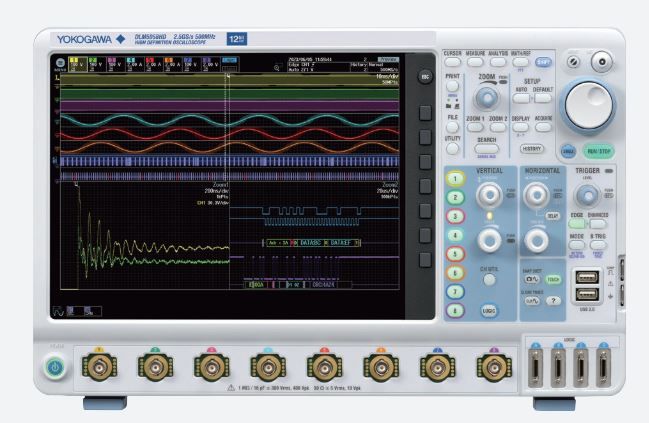Viewport: 649px width, 423px height.
Task: Hit the round ESC key
Action: pos(425,77)
